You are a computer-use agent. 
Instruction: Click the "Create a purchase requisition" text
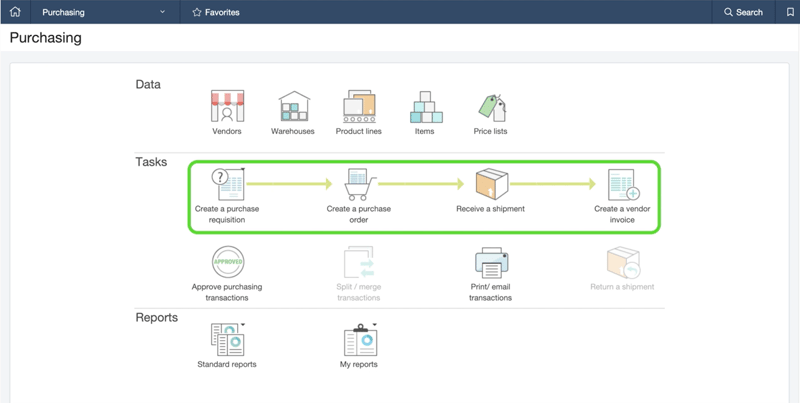click(x=227, y=214)
